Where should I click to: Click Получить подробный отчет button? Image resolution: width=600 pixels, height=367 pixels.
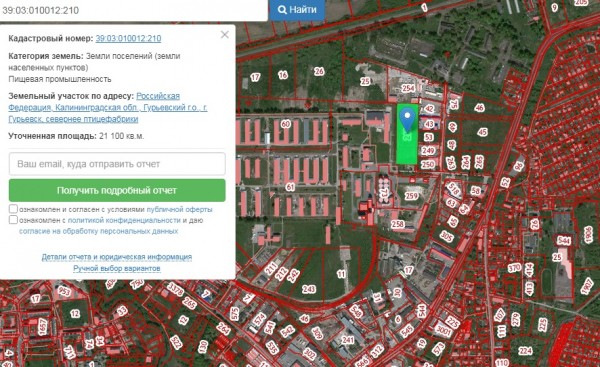click(x=117, y=190)
